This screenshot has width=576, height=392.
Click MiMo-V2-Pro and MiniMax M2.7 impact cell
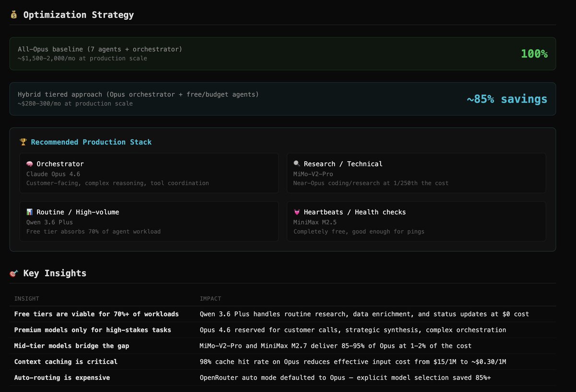[x=336, y=346]
